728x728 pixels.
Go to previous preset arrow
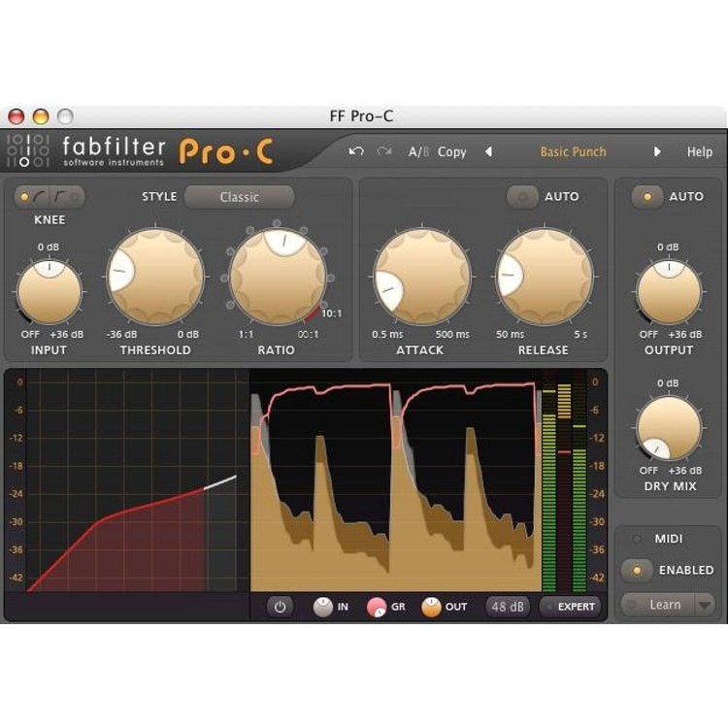coord(488,151)
